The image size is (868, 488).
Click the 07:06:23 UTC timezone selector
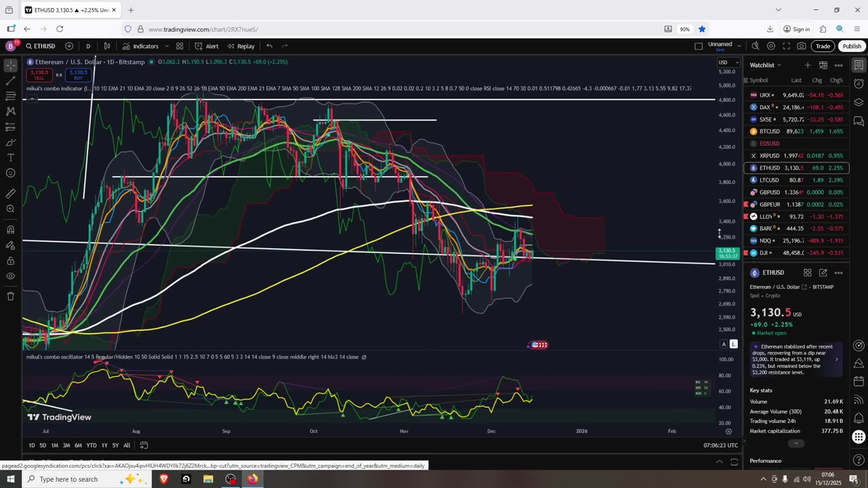(x=720, y=445)
